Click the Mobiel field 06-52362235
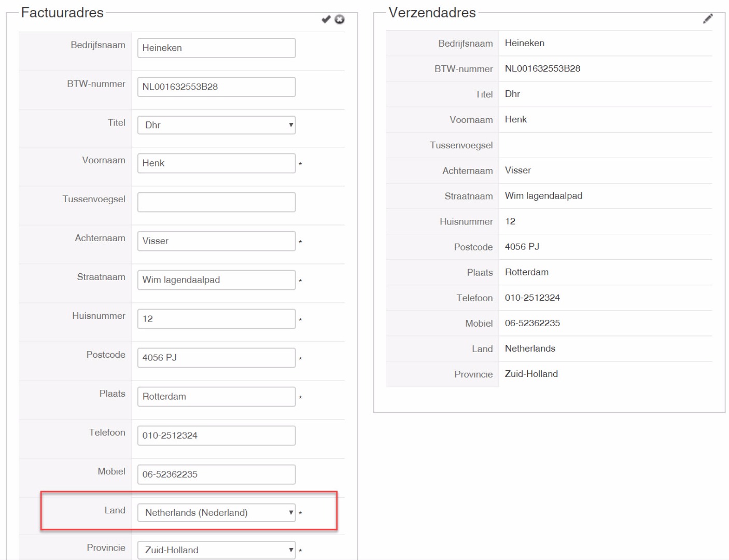 216,474
